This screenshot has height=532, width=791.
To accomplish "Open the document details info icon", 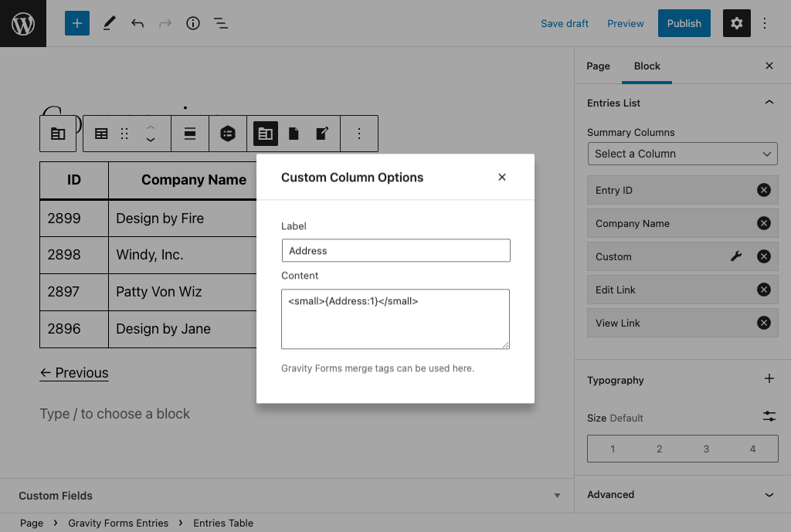I will coord(192,23).
